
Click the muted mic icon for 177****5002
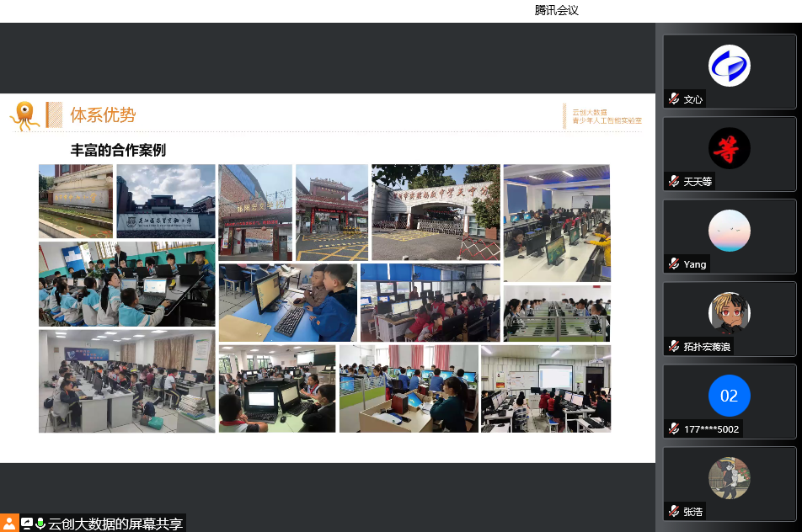click(674, 429)
